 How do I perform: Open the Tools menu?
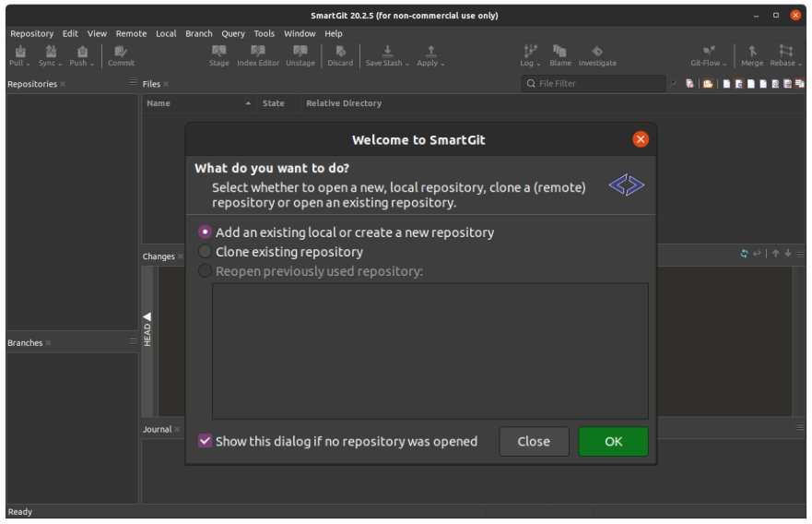[265, 34]
